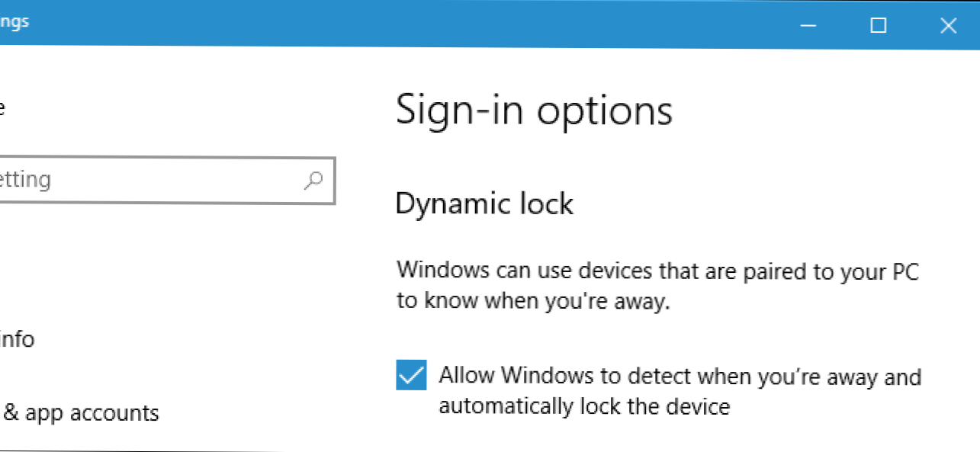Click the 'to know when you're away' line

coord(533,300)
